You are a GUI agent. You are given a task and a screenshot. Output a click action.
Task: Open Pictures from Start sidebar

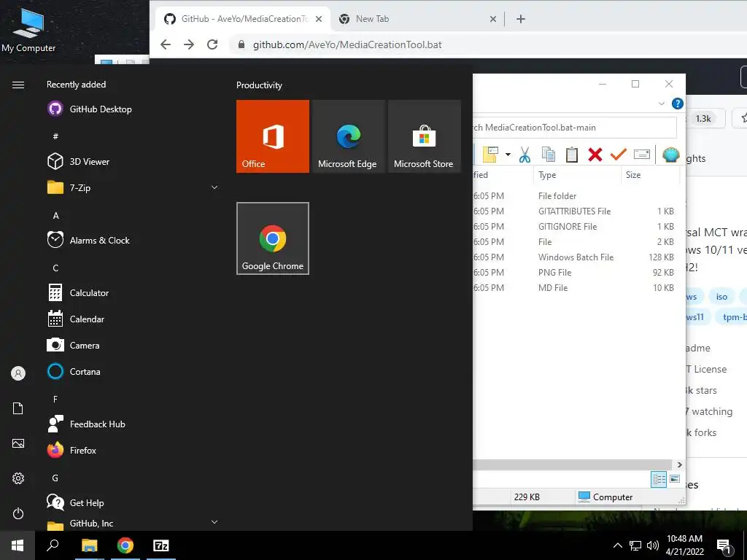(x=18, y=443)
